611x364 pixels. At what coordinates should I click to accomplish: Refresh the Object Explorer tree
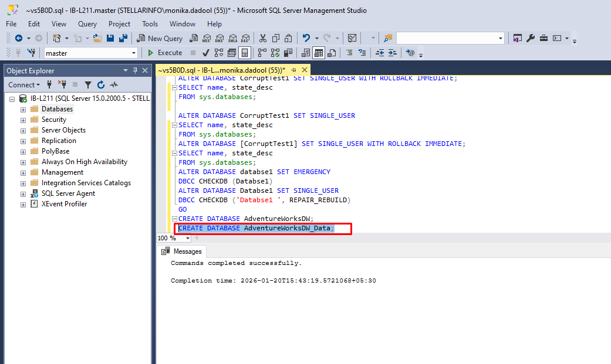[101, 84]
